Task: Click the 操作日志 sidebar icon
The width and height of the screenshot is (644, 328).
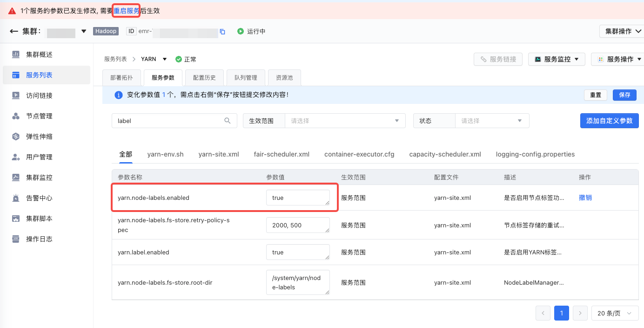Action: click(16, 239)
